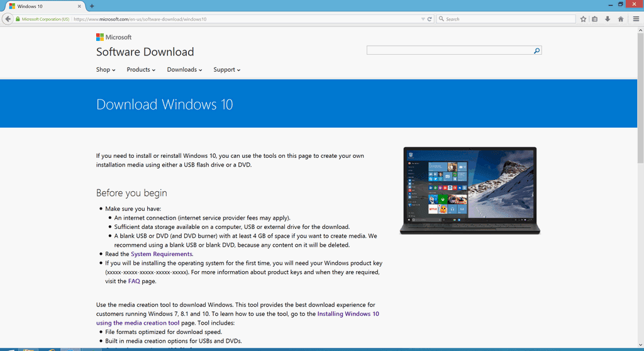Click the vertical scrollbar thumb

click(640, 98)
